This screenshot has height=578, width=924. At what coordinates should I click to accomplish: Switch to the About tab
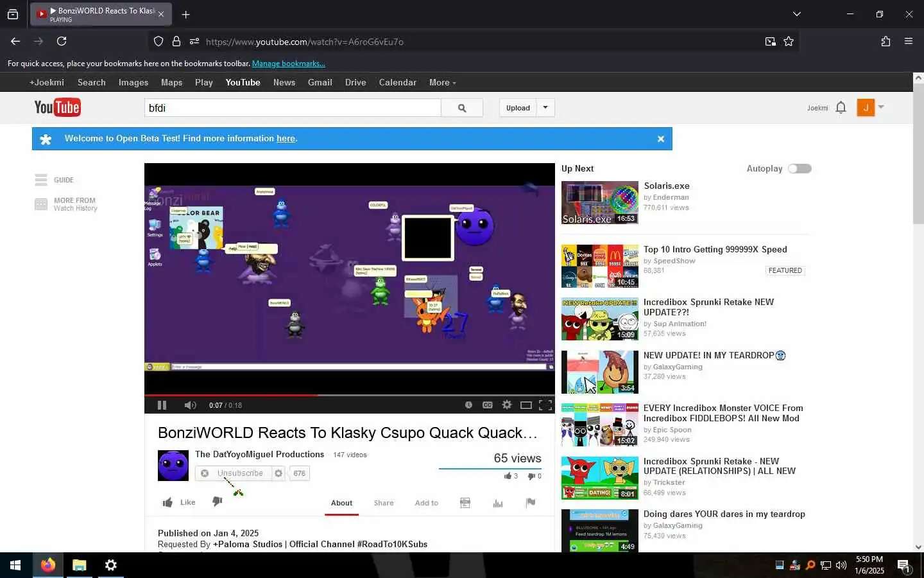(341, 503)
